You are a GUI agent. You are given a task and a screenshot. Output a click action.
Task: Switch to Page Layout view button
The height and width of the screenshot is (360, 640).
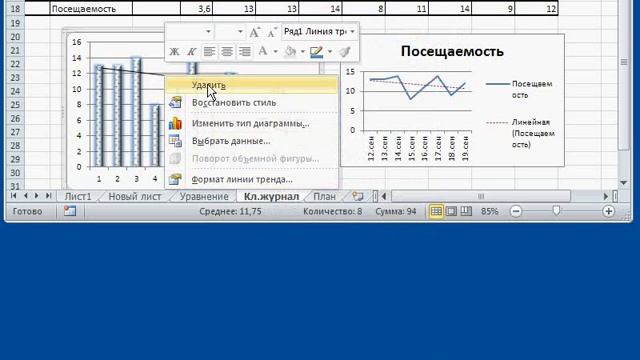click(451, 211)
